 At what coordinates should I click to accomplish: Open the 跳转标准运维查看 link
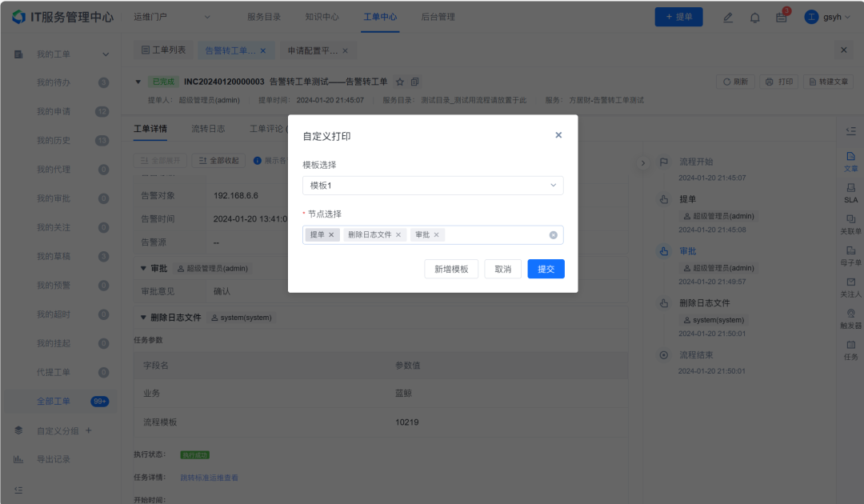(209, 478)
